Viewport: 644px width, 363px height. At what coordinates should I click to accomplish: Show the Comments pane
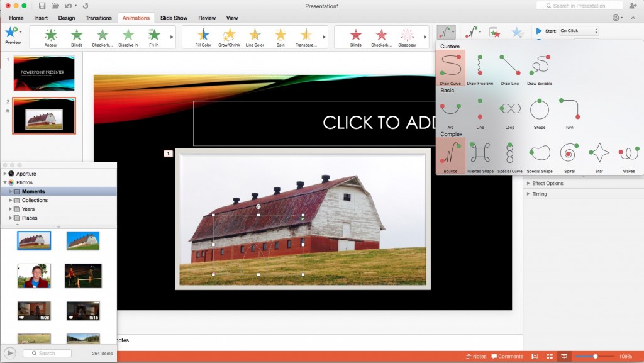pyautogui.click(x=507, y=355)
